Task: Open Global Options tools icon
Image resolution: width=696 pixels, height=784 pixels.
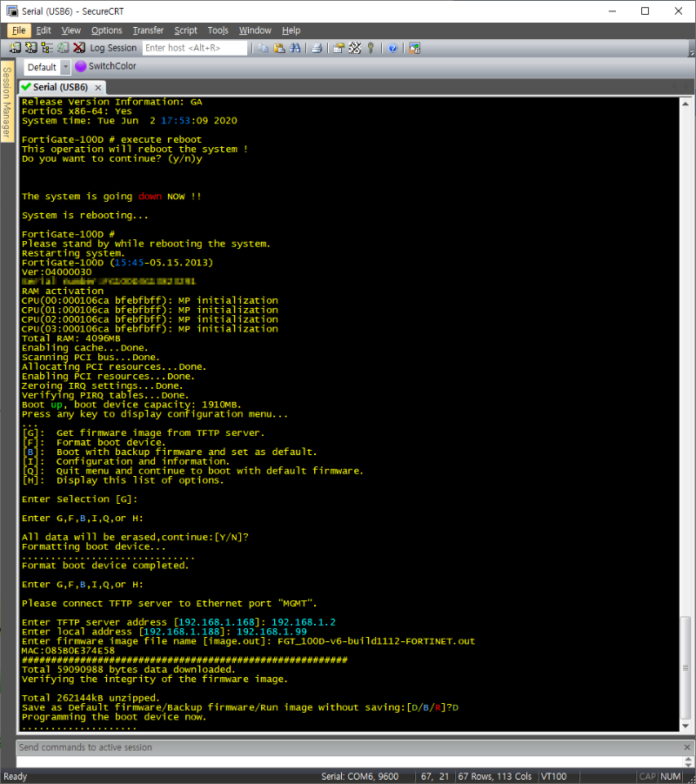Action: coord(354,48)
